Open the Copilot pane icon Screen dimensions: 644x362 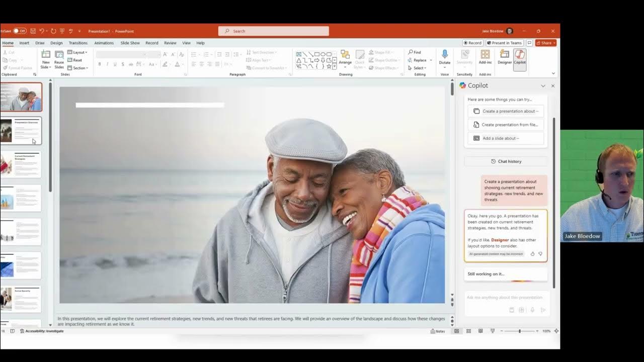[521, 57]
